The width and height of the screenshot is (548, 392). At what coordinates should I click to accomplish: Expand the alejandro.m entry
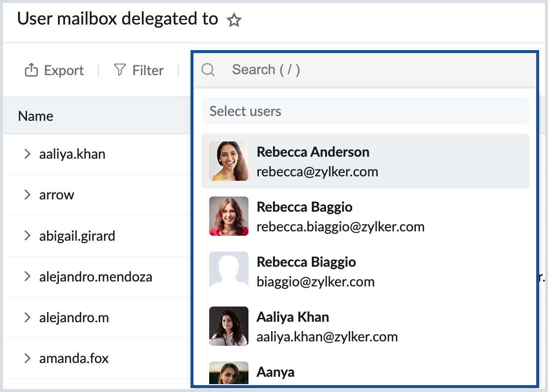[x=27, y=317]
